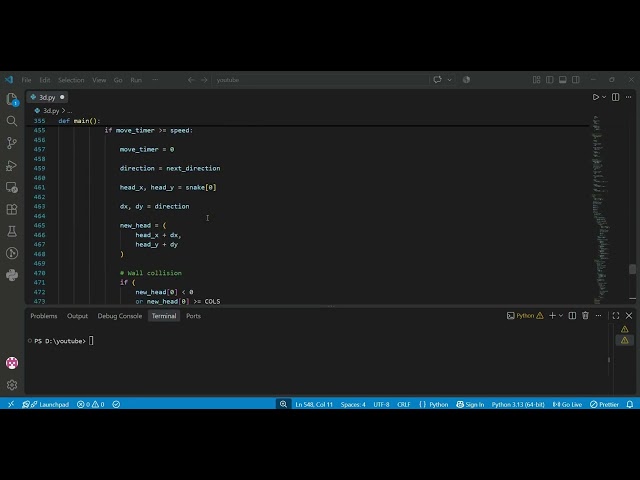Split the terminal
This screenshot has height=480, width=640.
[572, 316]
